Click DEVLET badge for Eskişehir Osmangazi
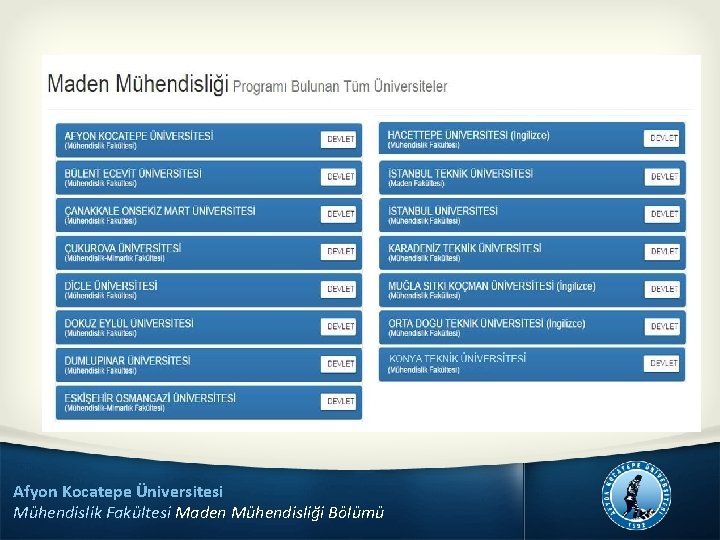This screenshot has width=720, height=540. point(338,401)
